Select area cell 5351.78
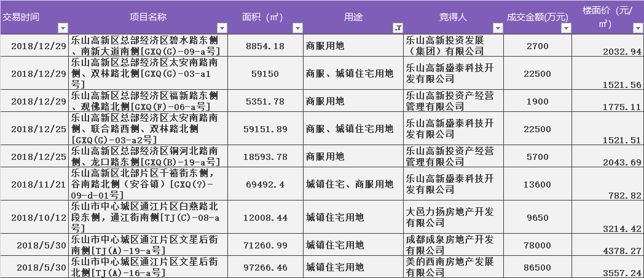The width and height of the screenshot is (644, 278). (x=265, y=101)
